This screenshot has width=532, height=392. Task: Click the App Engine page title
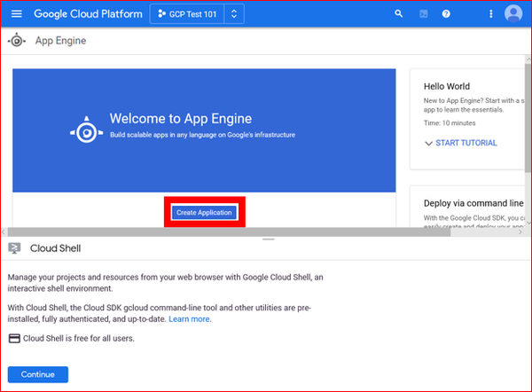[x=60, y=41]
